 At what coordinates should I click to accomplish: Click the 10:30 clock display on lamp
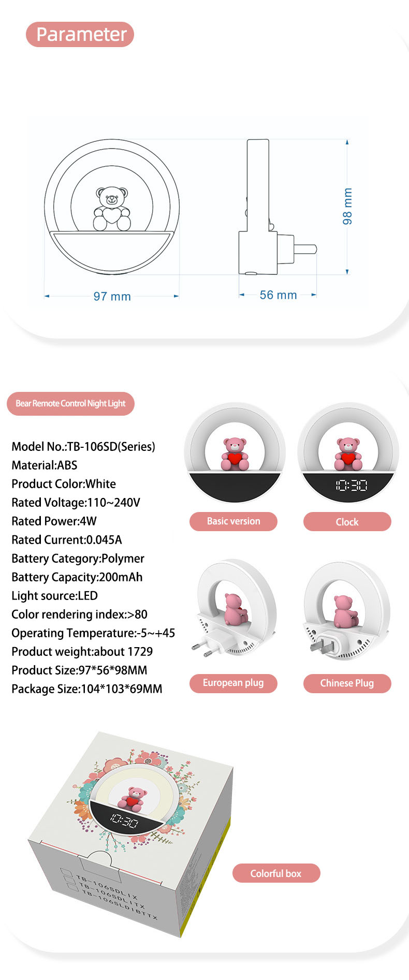[x=352, y=485]
